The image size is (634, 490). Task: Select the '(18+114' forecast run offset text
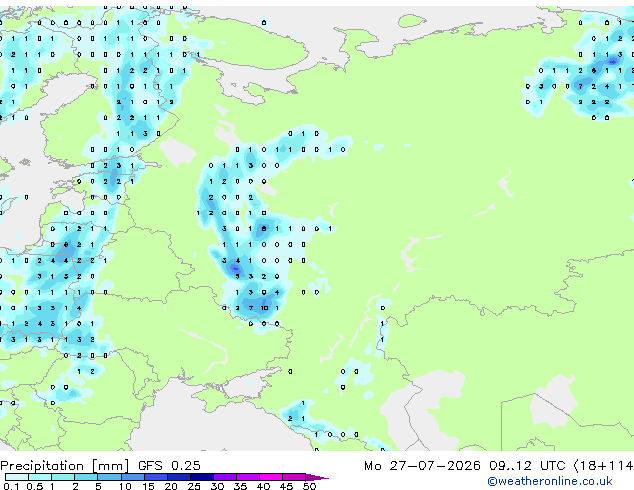click(603, 466)
